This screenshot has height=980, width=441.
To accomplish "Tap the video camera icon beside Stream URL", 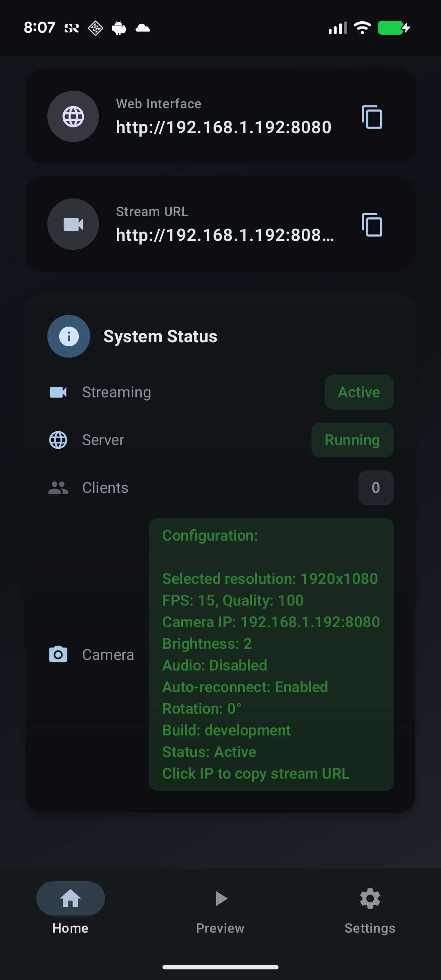I will coord(73,224).
